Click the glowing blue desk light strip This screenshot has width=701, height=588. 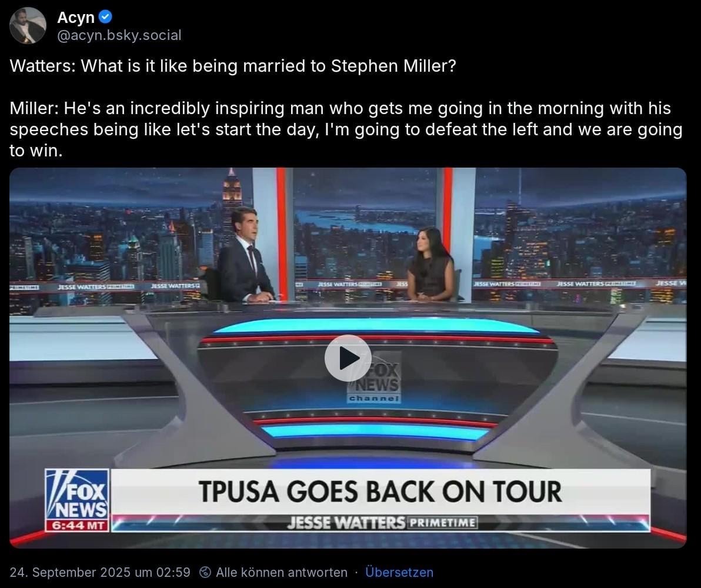click(x=376, y=326)
